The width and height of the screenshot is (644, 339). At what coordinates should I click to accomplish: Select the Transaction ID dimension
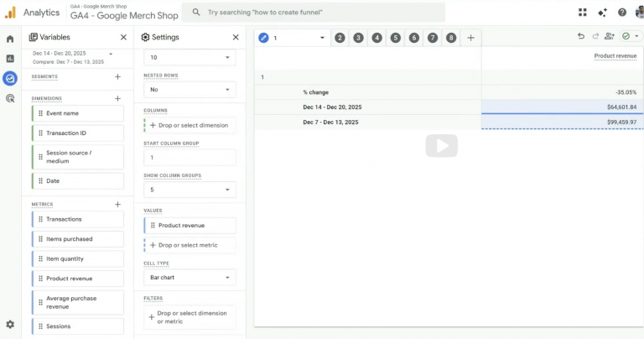[78, 133]
